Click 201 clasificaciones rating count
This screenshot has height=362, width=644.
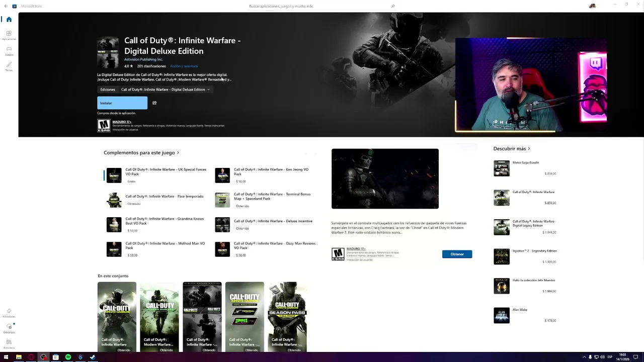click(x=151, y=66)
